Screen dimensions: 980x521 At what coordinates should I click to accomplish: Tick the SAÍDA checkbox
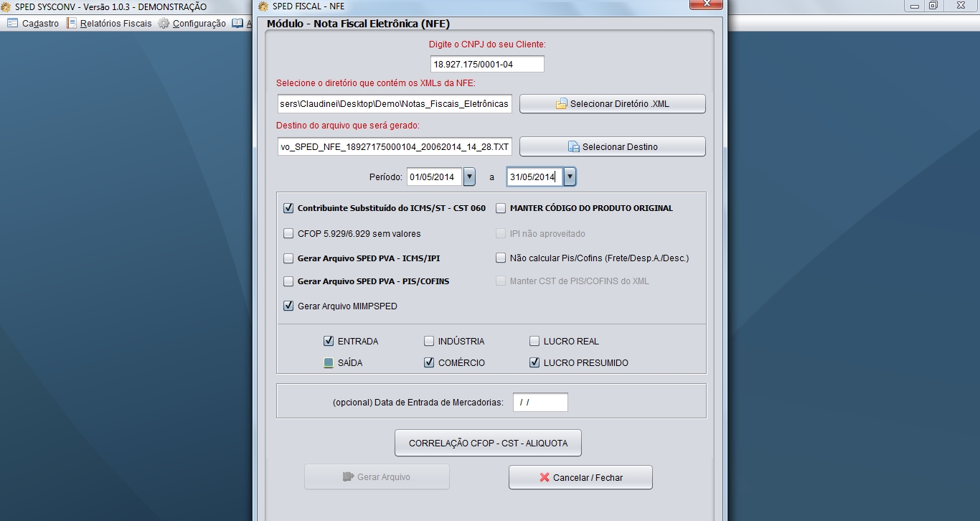click(x=329, y=363)
